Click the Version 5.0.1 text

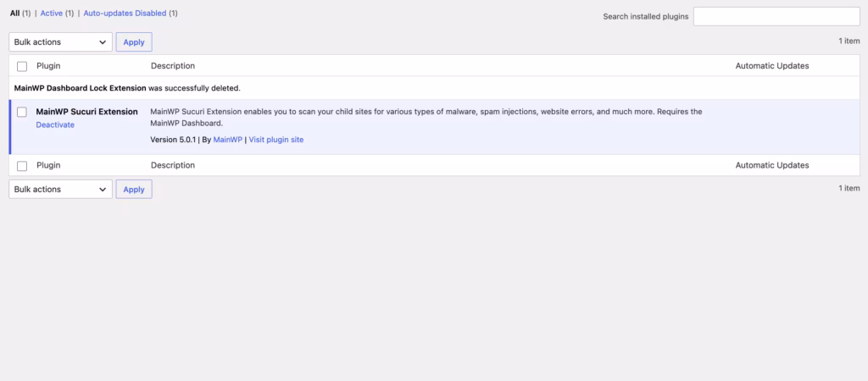coord(173,140)
